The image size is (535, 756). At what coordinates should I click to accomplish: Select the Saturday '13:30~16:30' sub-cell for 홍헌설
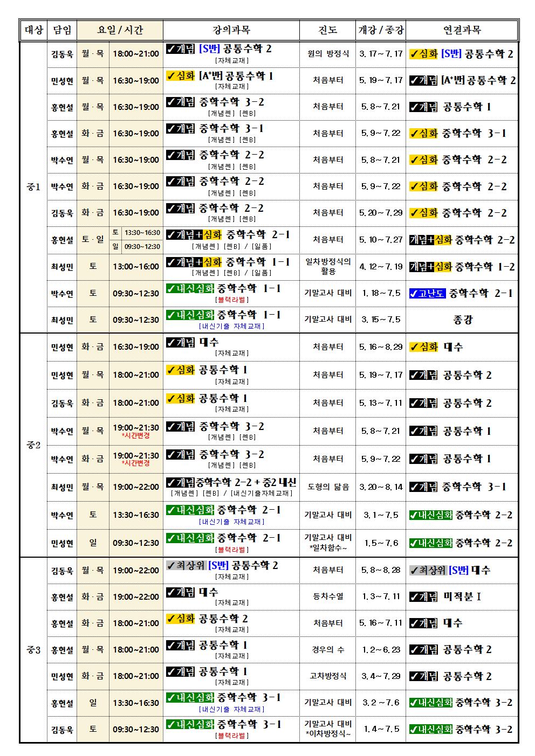point(142,233)
